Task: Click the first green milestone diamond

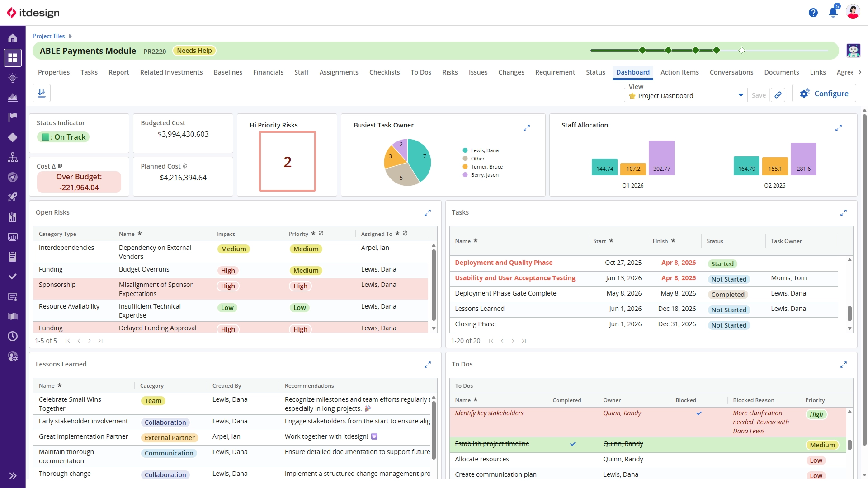Action: coord(642,50)
